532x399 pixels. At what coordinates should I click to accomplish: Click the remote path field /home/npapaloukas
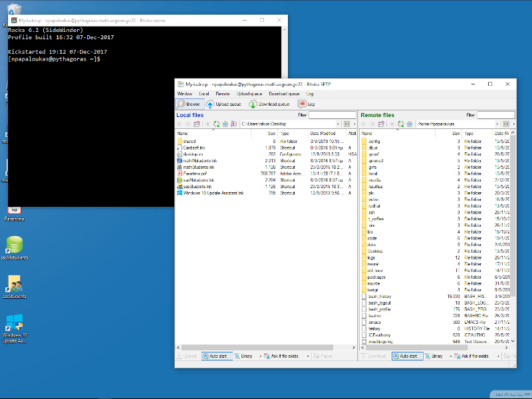point(456,124)
